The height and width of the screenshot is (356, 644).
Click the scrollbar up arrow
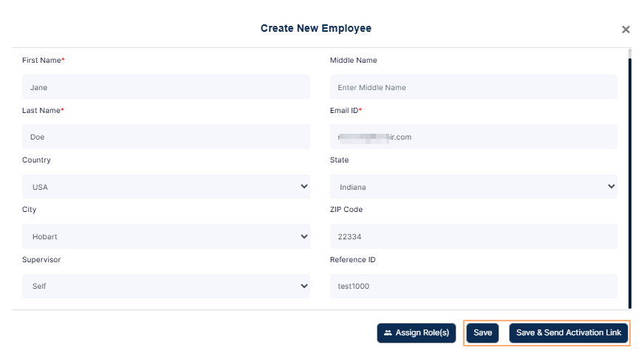pyautogui.click(x=629, y=52)
